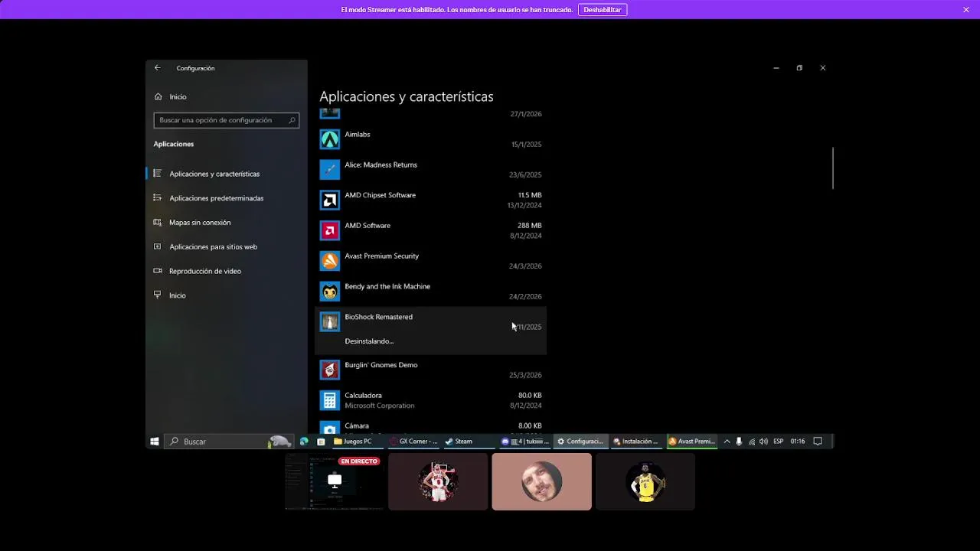This screenshot has height=551, width=980.
Task: Open Aplicaciones predeterminadas section
Action: (x=216, y=198)
